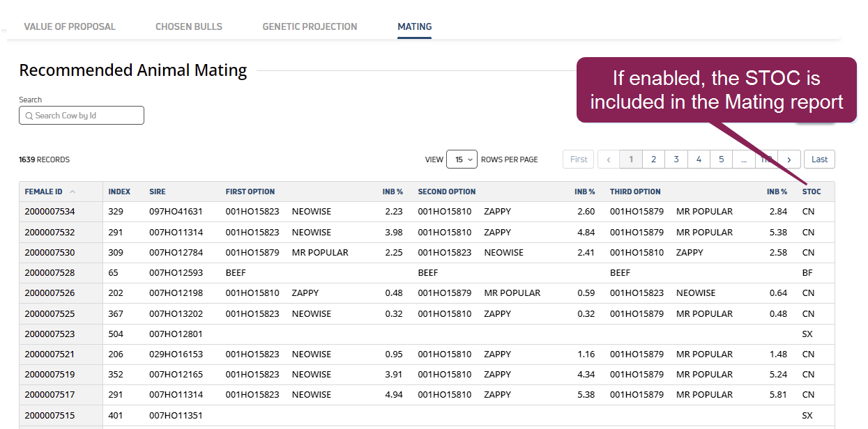This screenshot has height=429, width=868.
Task: Open the rows per page dropdown
Action: point(462,159)
